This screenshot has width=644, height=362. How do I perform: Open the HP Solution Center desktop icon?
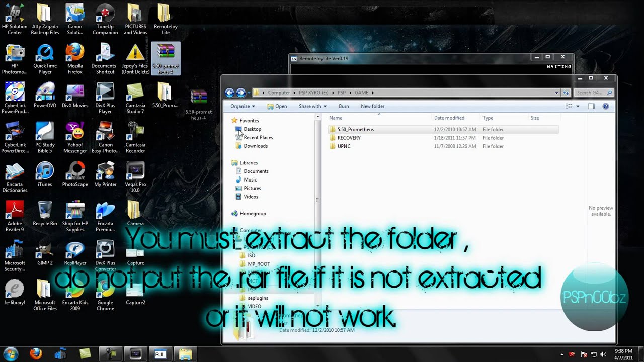pyautogui.click(x=15, y=19)
